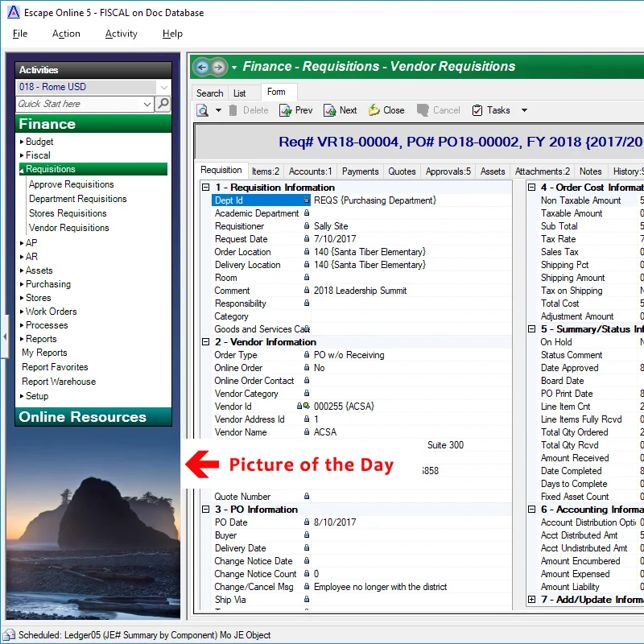Expand the Budget tree item
The image size is (644, 644).
click(x=22, y=142)
